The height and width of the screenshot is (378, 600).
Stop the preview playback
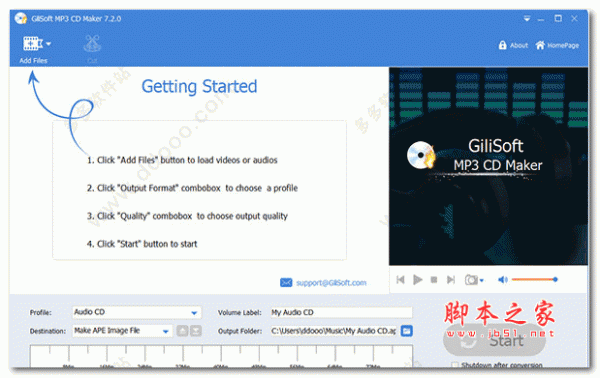tap(434, 280)
